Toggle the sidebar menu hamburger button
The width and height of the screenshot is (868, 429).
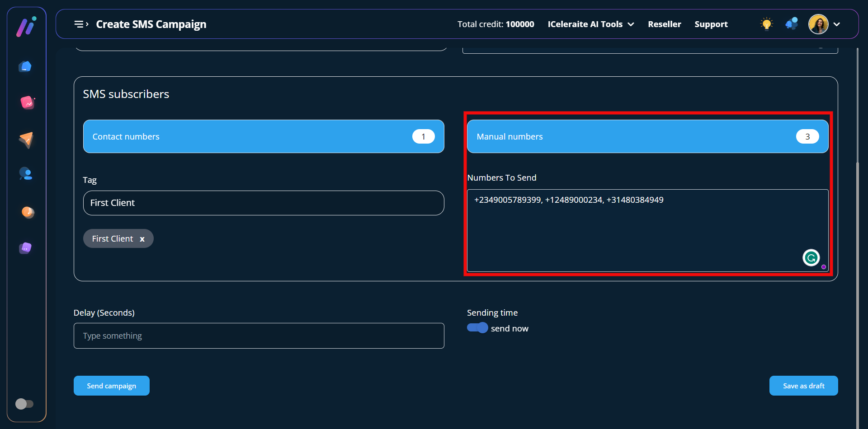[x=81, y=24]
